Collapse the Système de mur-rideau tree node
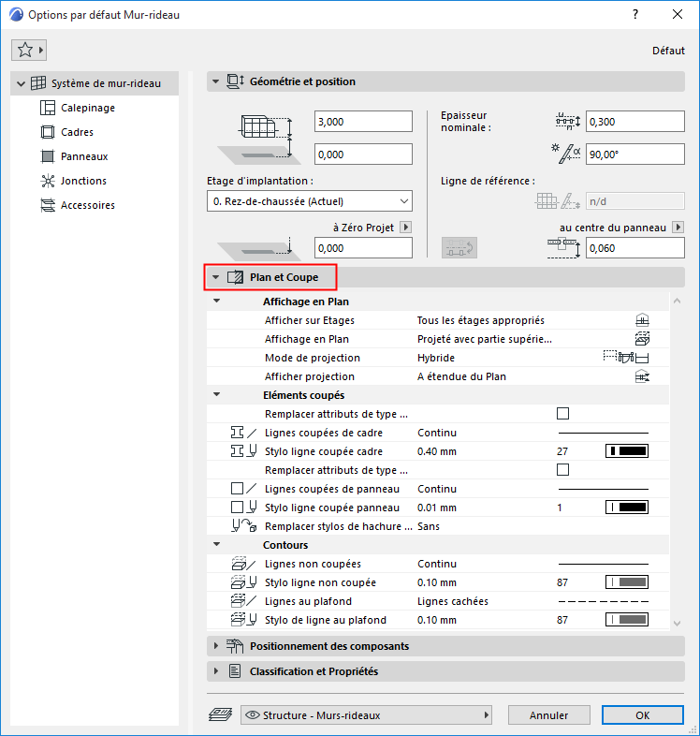 (21, 83)
